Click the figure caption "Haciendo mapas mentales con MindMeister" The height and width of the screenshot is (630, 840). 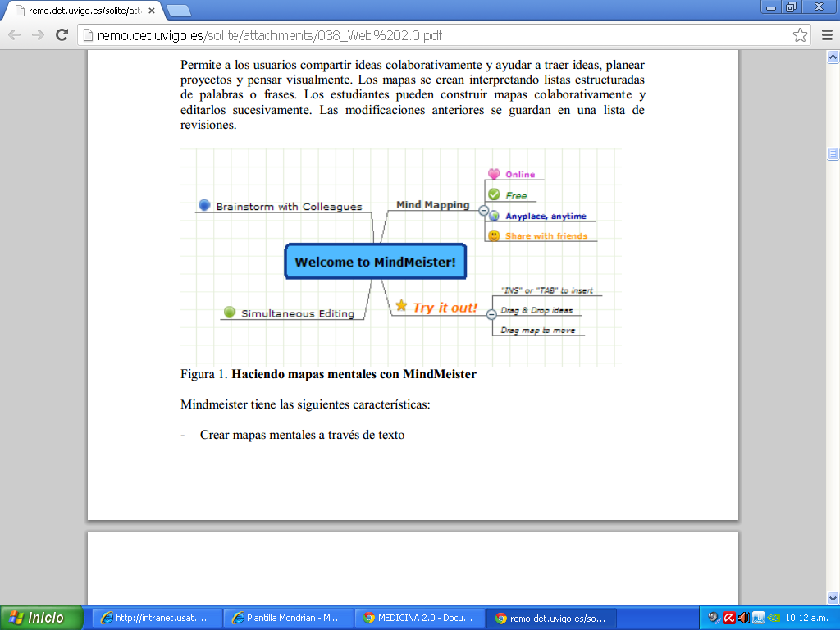point(354,374)
